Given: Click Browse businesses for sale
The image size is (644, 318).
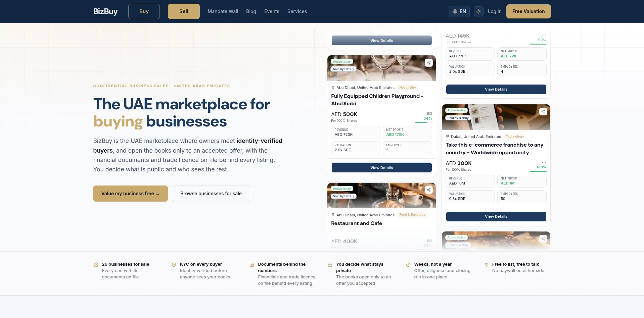Looking at the screenshot, I should (211, 194).
